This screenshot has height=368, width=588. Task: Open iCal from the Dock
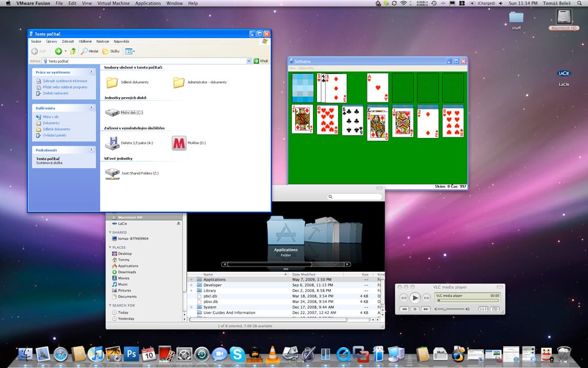[149, 354]
